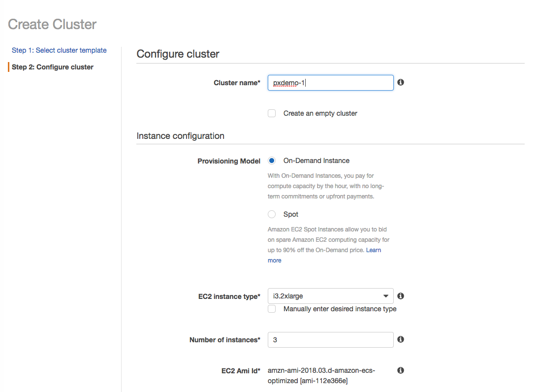
Task: Check the Create an empty cluster checkbox
Action: [x=272, y=113]
